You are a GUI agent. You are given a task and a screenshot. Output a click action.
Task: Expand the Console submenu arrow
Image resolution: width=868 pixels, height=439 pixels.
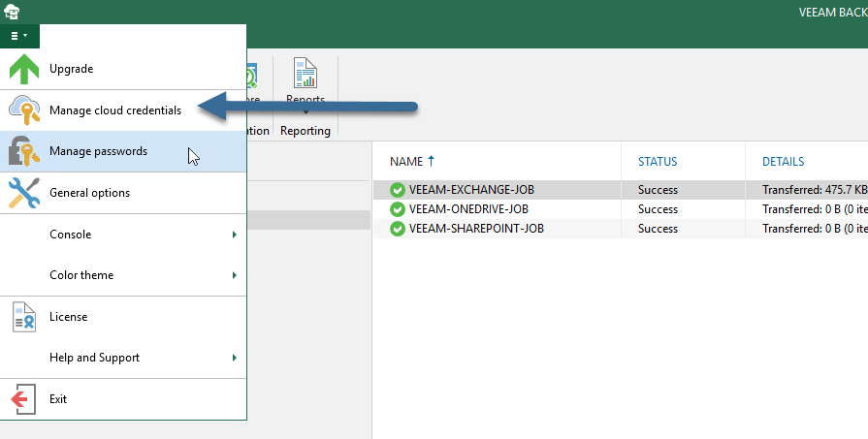coord(234,235)
